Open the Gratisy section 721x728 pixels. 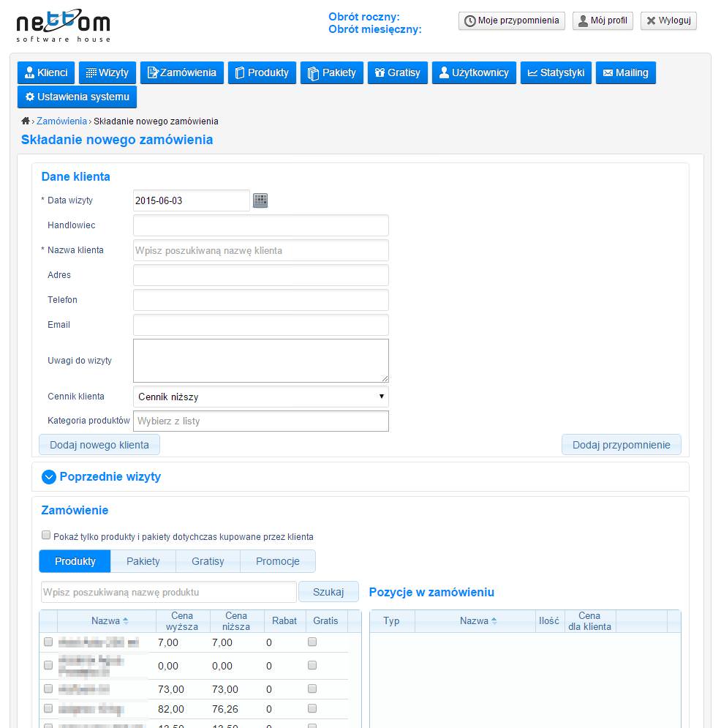tap(398, 72)
